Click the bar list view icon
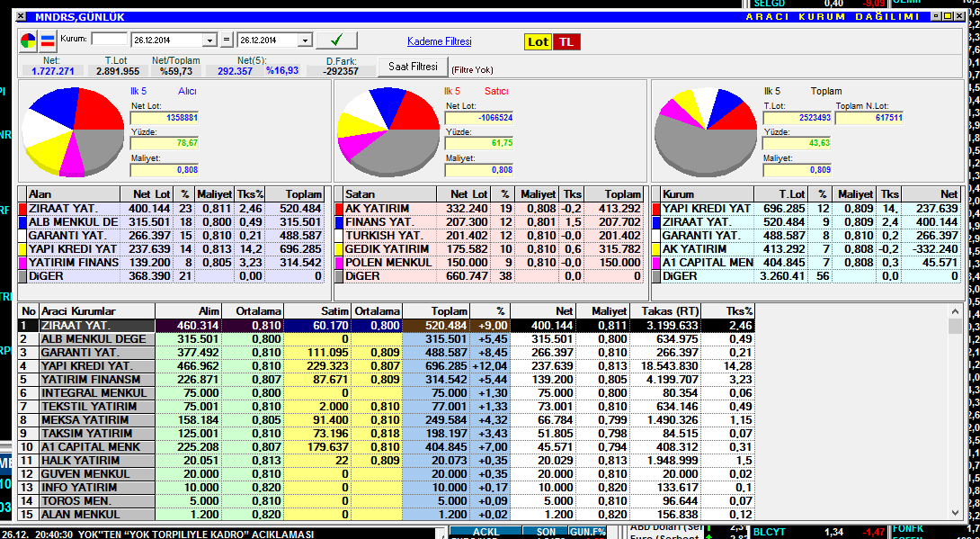980x539 pixels. click(48, 40)
